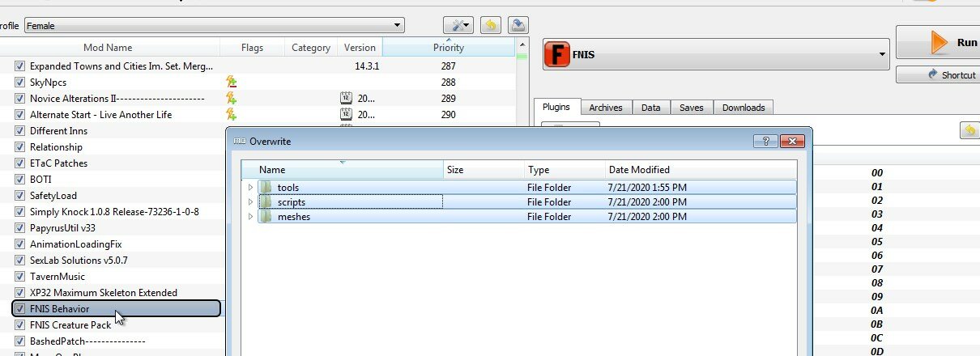The width and height of the screenshot is (980, 356).
Task: Open the Saves tab
Action: tap(692, 108)
